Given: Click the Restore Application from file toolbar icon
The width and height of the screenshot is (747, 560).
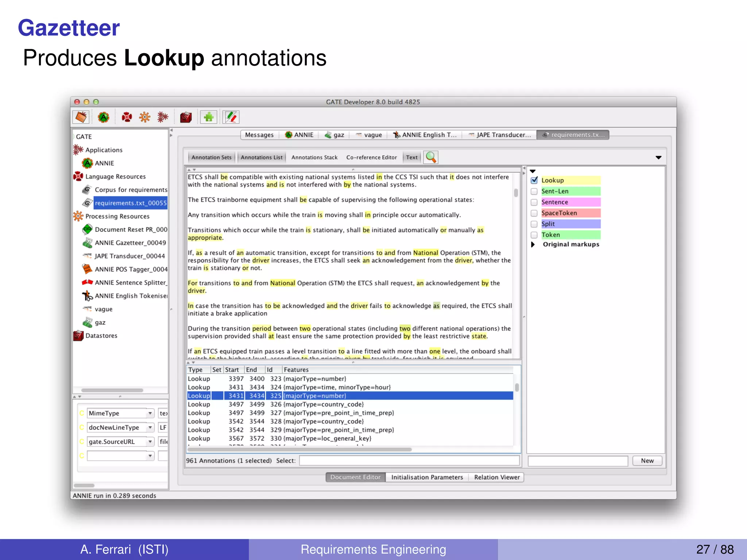Looking at the screenshot, I should [81, 117].
